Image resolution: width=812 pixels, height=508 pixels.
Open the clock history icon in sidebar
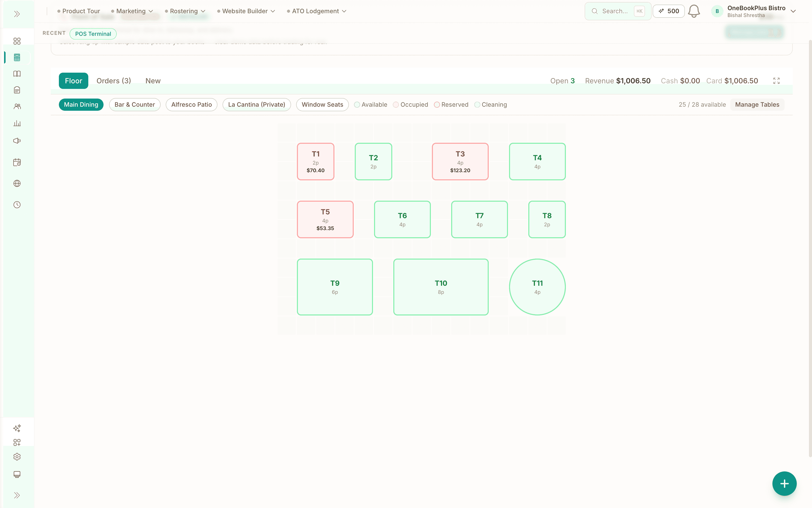(x=17, y=205)
